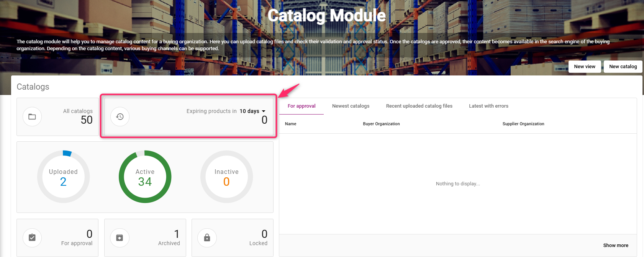This screenshot has width=644, height=257.
Task: Click the Supplier Organization column header
Action: pos(523,124)
